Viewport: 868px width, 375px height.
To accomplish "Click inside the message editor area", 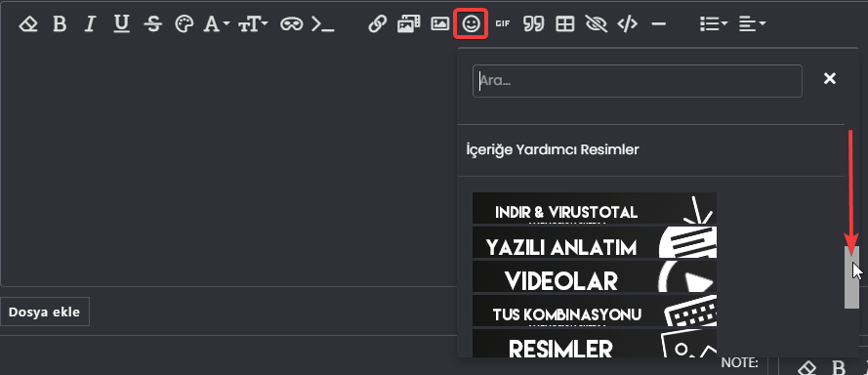I will tap(228, 166).
